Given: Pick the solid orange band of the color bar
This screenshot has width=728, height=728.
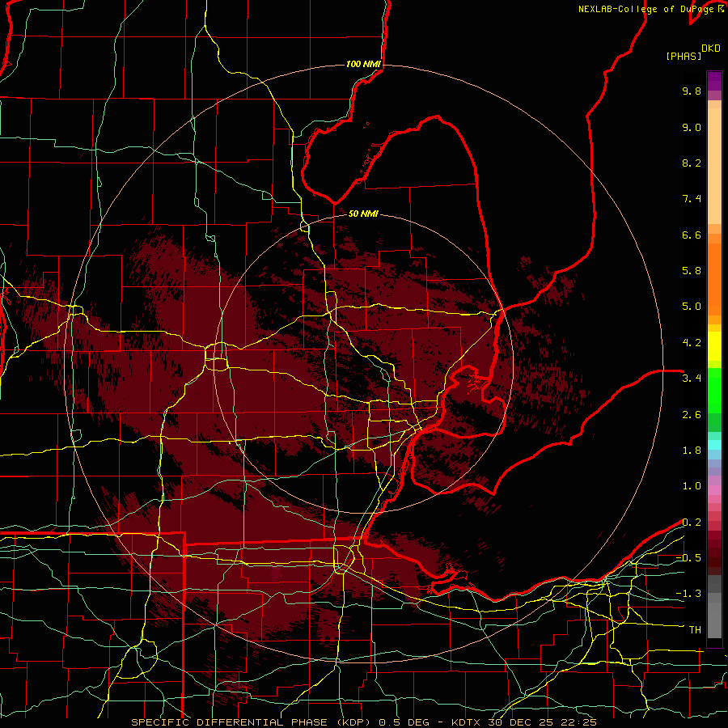Looking at the screenshot, I should 714,280.
